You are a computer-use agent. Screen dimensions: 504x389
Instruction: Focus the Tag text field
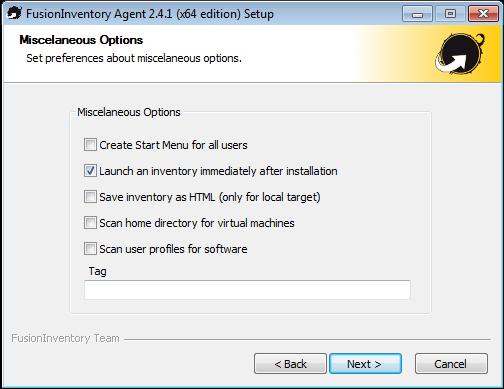(247, 290)
